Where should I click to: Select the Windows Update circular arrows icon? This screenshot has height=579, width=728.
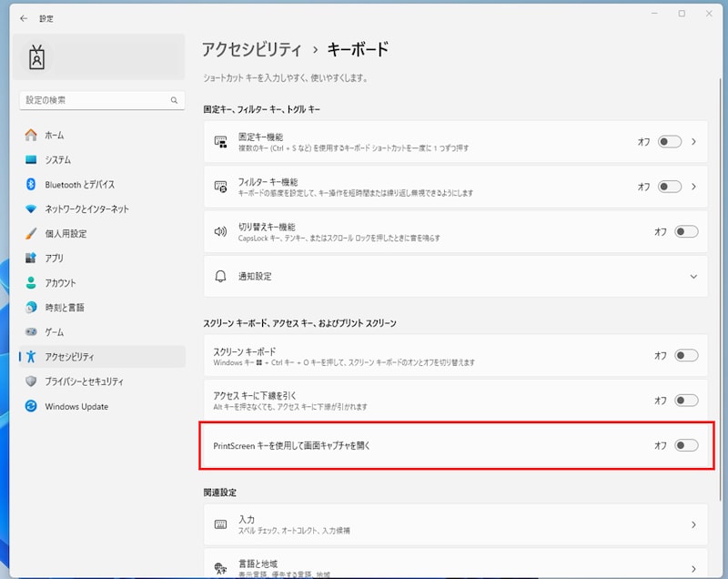pos(30,406)
